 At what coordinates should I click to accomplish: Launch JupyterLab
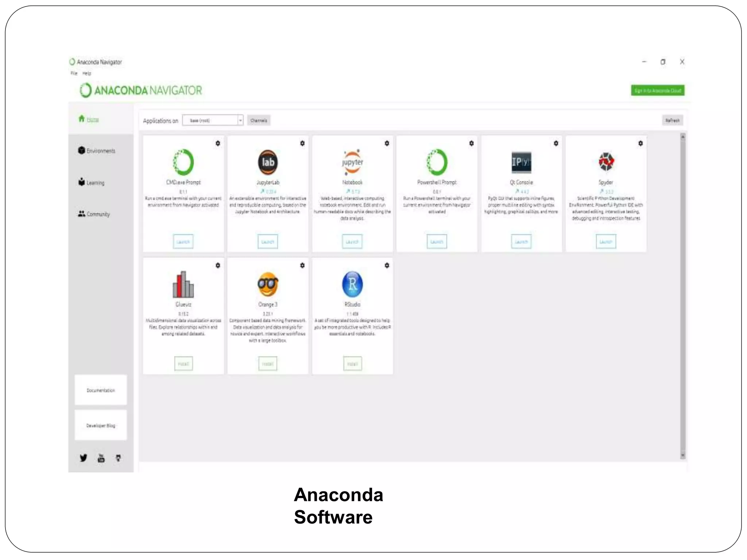[x=268, y=241]
